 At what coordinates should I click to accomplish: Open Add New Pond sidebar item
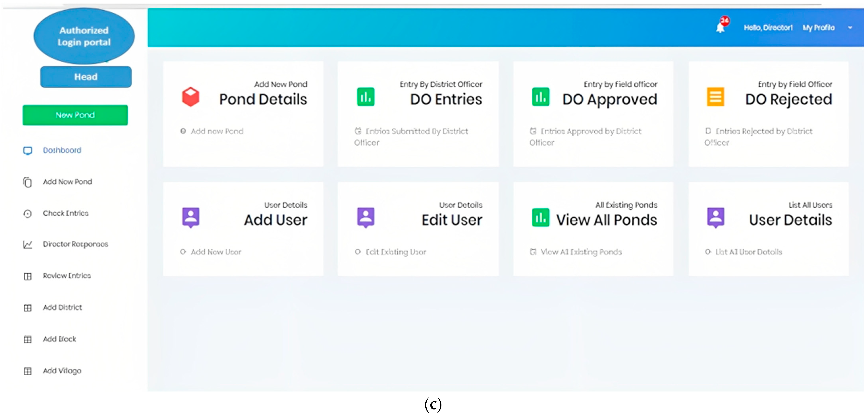pos(67,182)
